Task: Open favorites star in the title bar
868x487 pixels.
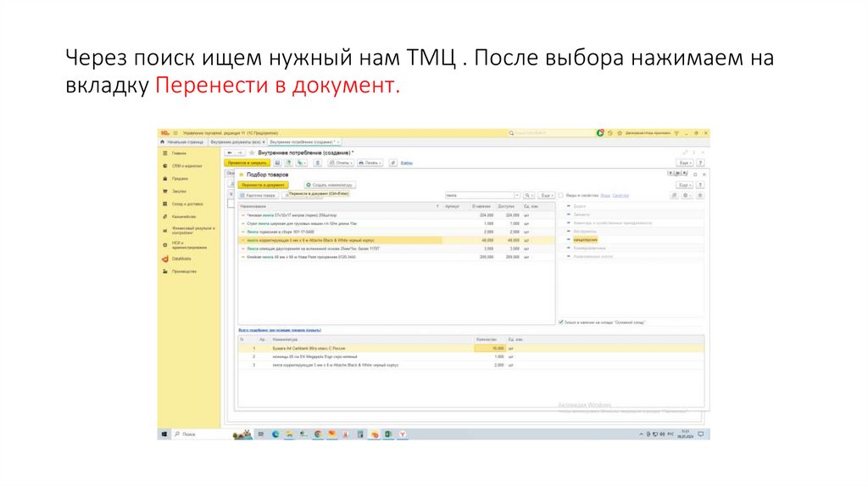Action: (x=620, y=133)
